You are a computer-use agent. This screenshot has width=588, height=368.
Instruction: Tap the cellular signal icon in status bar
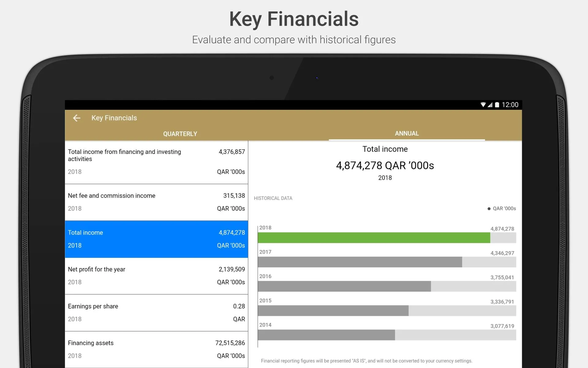click(490, 105)
